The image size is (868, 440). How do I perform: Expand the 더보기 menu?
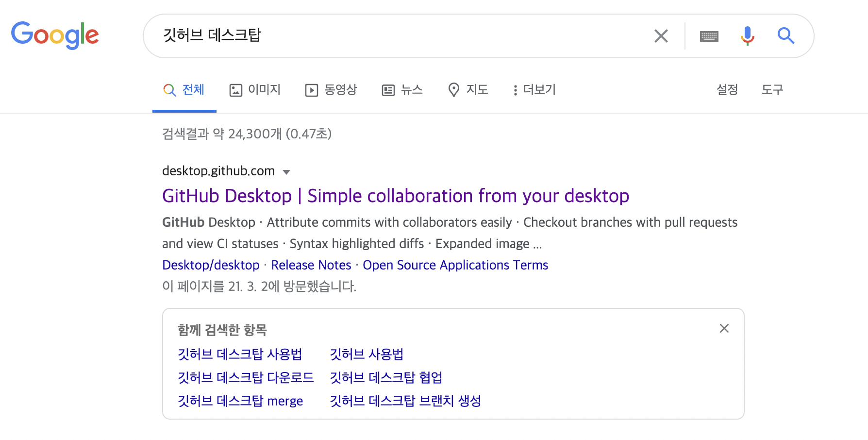coord(534,90)
